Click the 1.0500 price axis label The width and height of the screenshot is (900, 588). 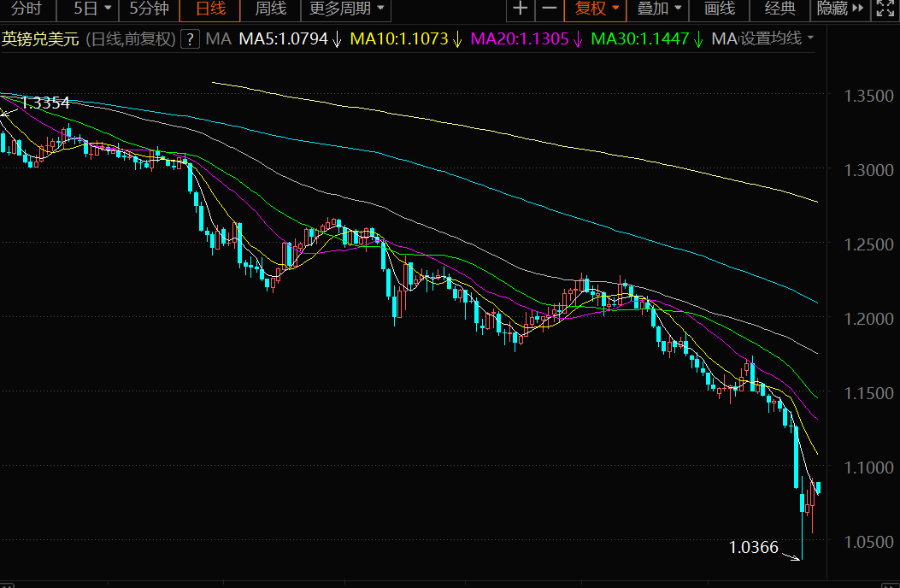tap(868, 542)
